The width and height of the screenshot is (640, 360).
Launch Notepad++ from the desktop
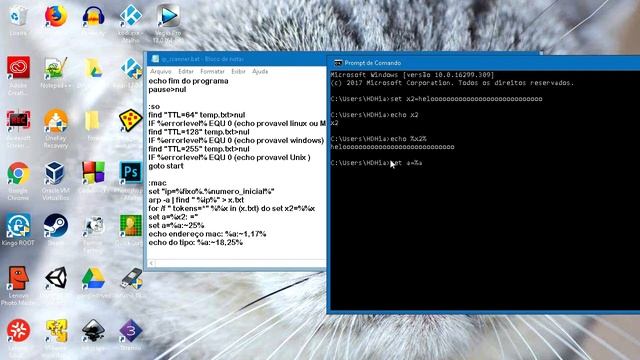pos(56,68)
